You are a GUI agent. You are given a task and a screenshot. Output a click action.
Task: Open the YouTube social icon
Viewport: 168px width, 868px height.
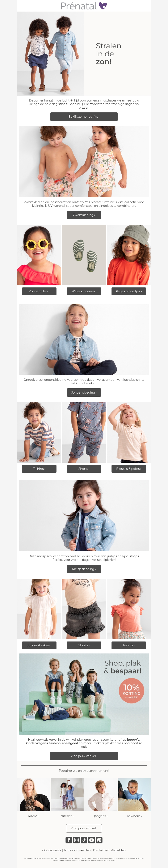[92, 840]
